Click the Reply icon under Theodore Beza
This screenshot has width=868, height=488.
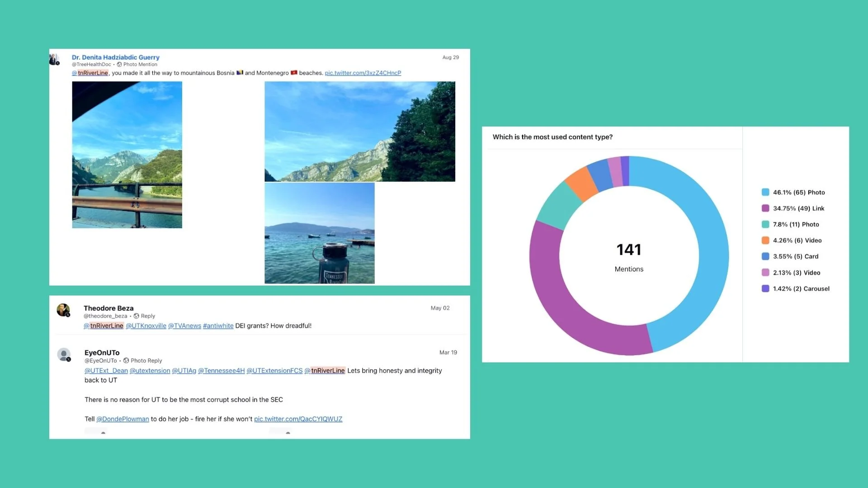coord(136,316)
